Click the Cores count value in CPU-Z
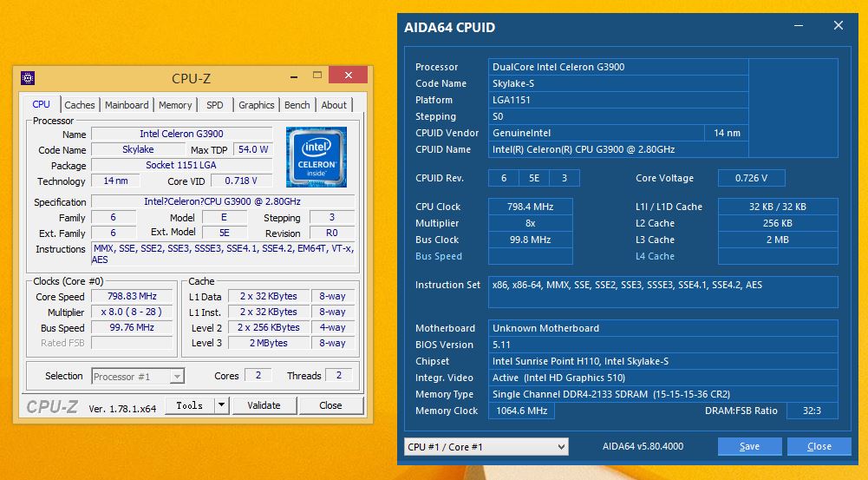The image size is (868, 480). tap(258, 375)
